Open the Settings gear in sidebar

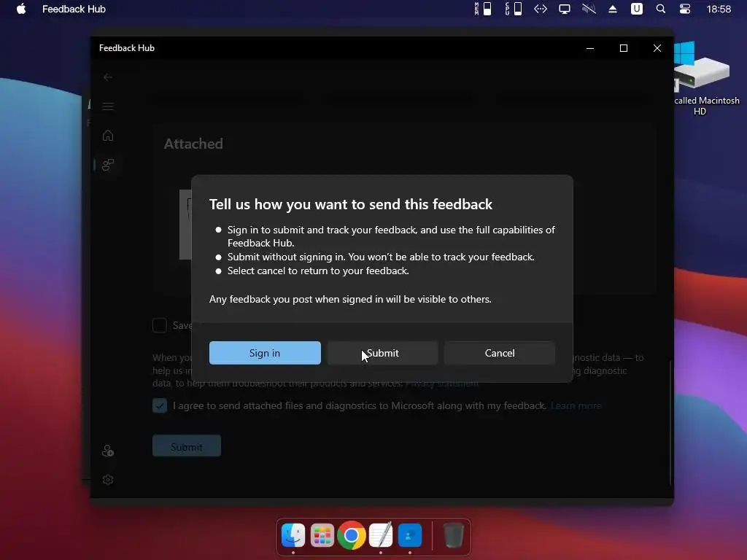point(108,480)
